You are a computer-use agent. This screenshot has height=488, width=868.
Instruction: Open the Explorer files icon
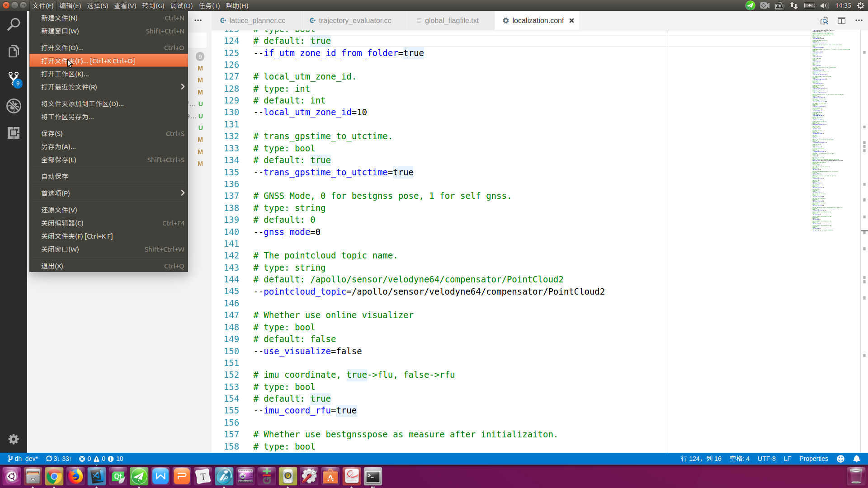[x=14, y=52]
